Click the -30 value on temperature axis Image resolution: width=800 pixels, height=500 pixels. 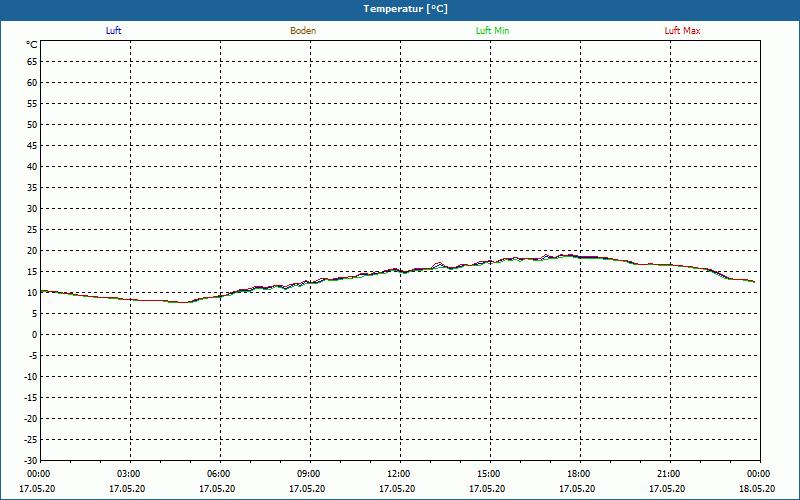tap(31, 461)
